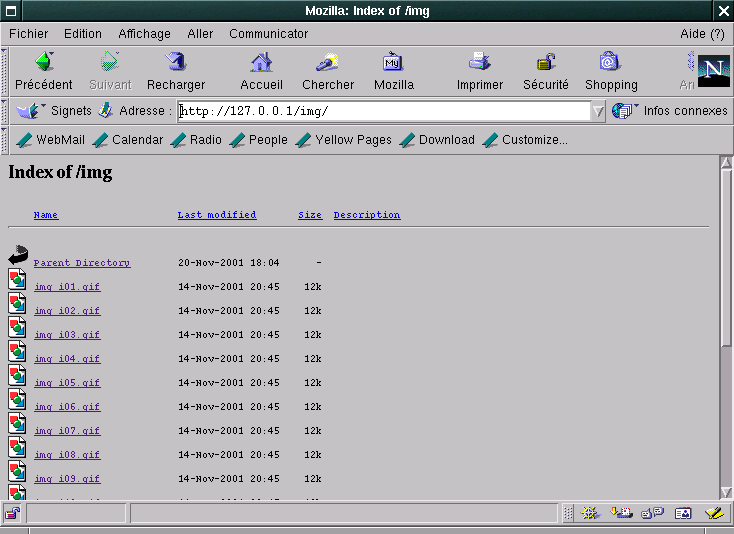This screenshot has width=734, height=534.
Task: Click the Netscape N logo throbber
Action: (x=712, y=69)
